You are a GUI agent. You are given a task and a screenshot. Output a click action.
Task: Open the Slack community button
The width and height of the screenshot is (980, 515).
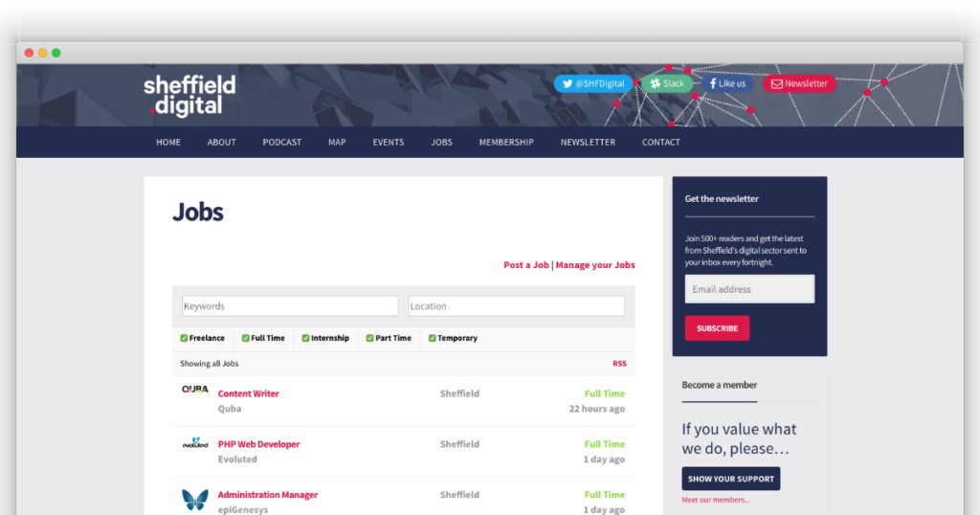[x=667, y=83]
